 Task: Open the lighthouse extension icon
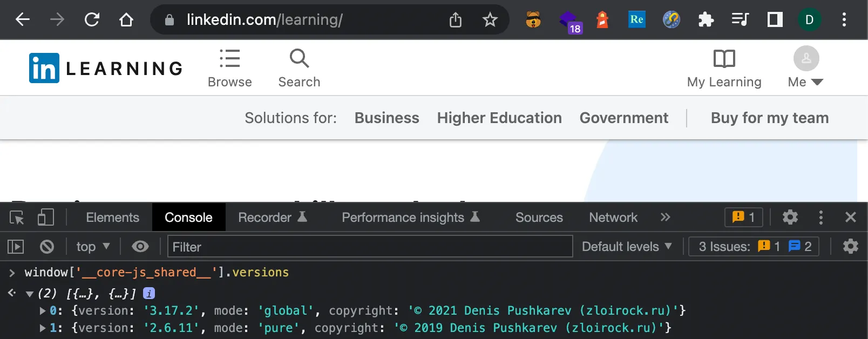click(602, 20)
